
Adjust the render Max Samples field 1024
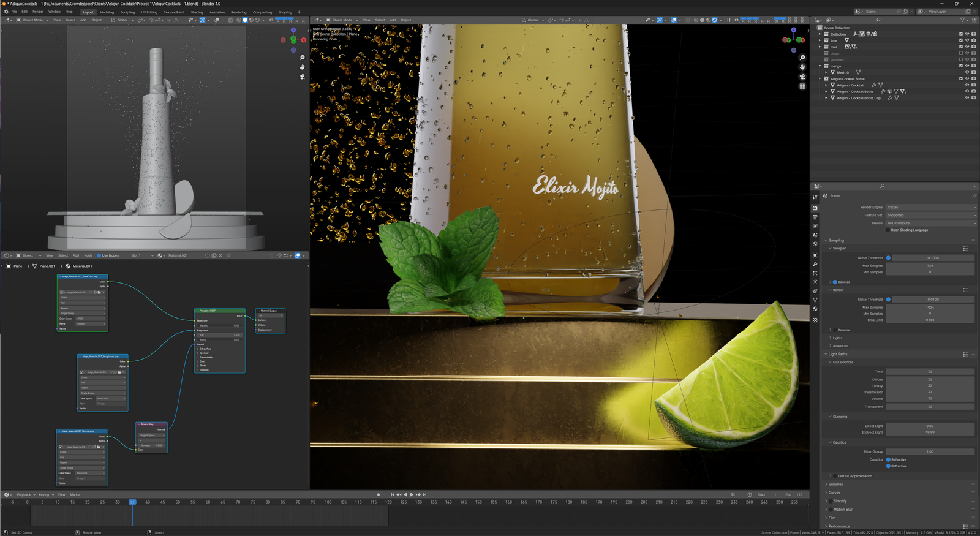[930, 308]
